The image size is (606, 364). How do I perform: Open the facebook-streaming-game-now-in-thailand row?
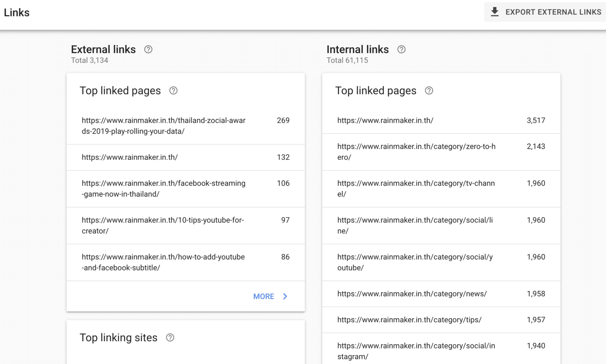[186, 189]
